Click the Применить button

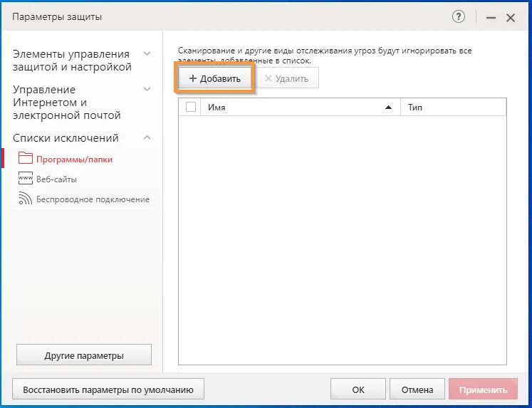coord(483,389)
